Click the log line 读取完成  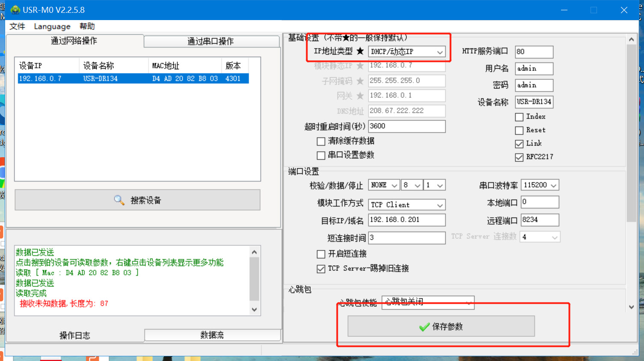[31, 293]
